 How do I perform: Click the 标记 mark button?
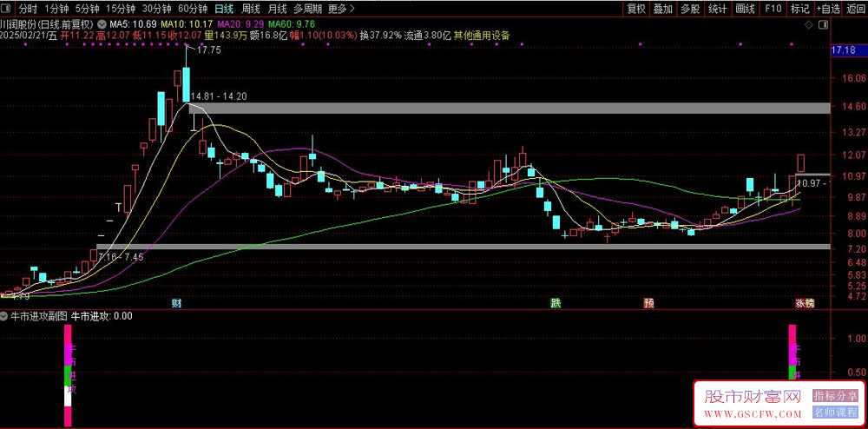tap(800, 9)
